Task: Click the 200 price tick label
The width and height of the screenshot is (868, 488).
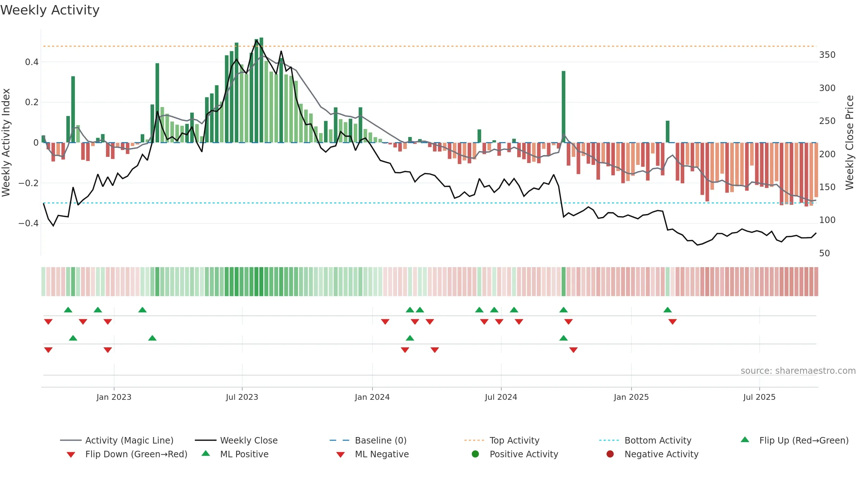Action: tap(827, 154)
